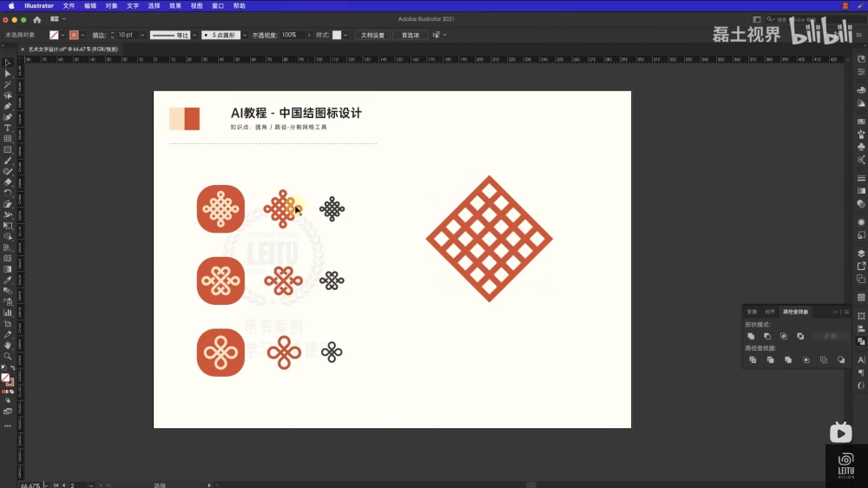
Task: Select the Lasso tool
Action: coord(8,96)
